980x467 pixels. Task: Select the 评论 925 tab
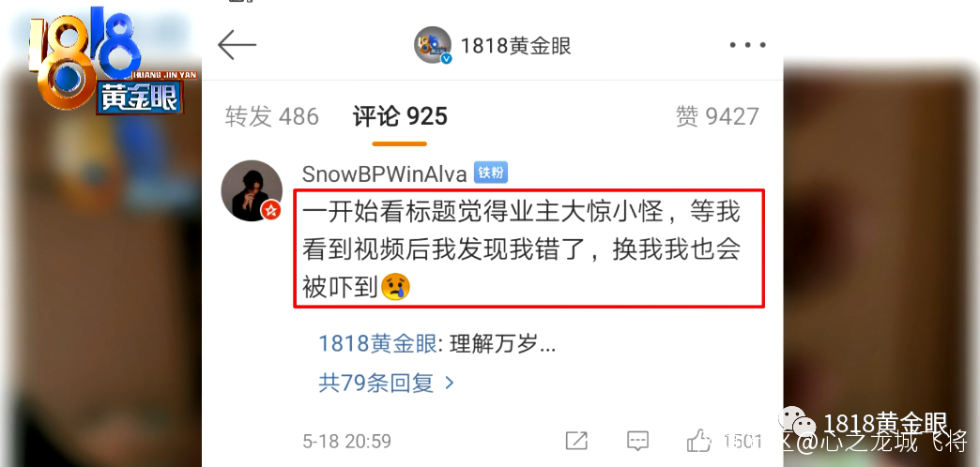click(400, 116)
